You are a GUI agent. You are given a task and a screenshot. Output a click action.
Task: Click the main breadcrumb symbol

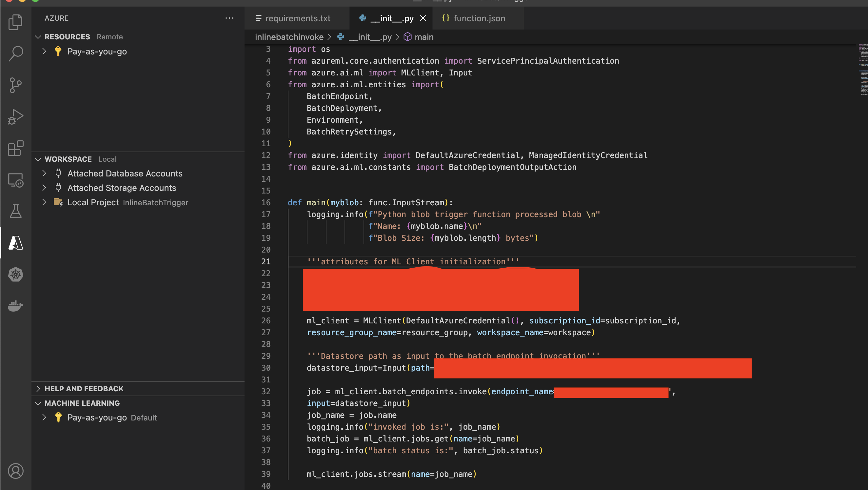tap(424, 37)
